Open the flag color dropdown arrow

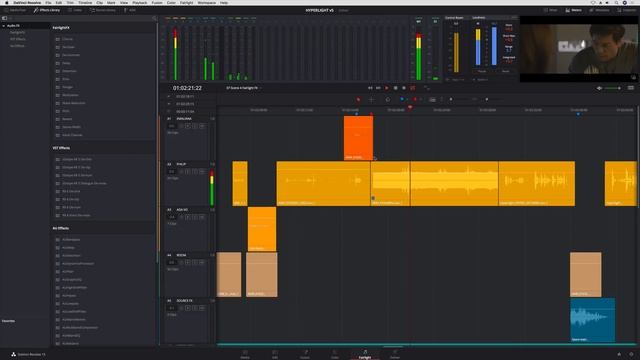(407, 100)
